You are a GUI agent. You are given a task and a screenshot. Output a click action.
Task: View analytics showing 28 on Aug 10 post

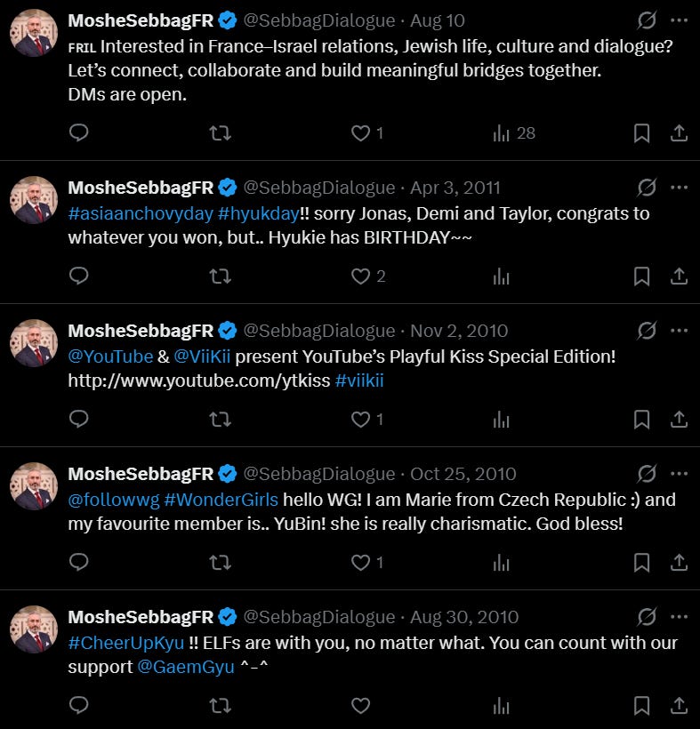coord(514,133)
